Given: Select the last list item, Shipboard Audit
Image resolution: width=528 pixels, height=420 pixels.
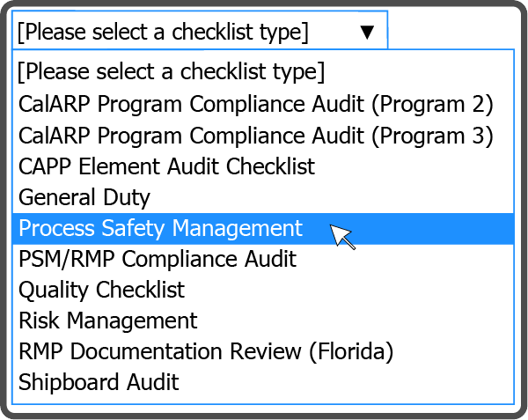Looking at the screenshot, I should (x=99, y=382).
